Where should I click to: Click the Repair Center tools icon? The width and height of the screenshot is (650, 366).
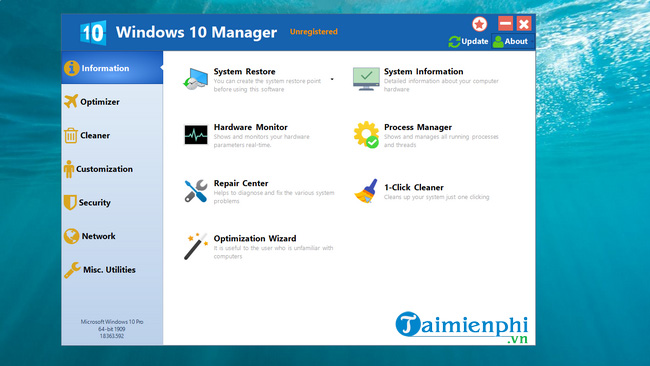point(196,191)
